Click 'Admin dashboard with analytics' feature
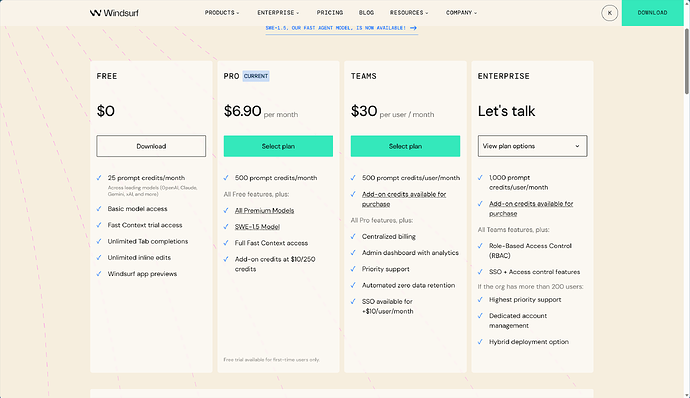 pyautogui.click(x=410, y=253)
